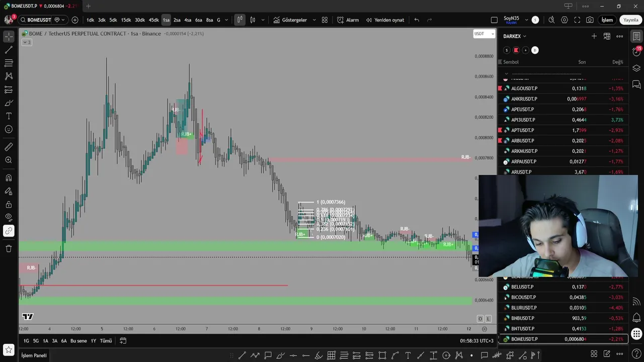Click the link drawings sync icon
The image size is (644, 362).
pyautogui.click(x=9, y=231)
